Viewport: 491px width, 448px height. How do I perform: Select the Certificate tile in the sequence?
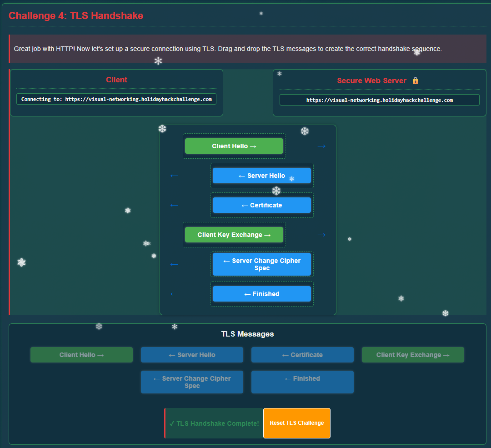pyautogui.click(x=261, y=205)
